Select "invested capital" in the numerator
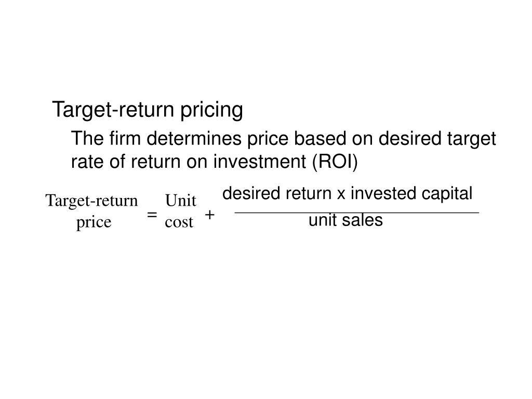 click(411, 194)
